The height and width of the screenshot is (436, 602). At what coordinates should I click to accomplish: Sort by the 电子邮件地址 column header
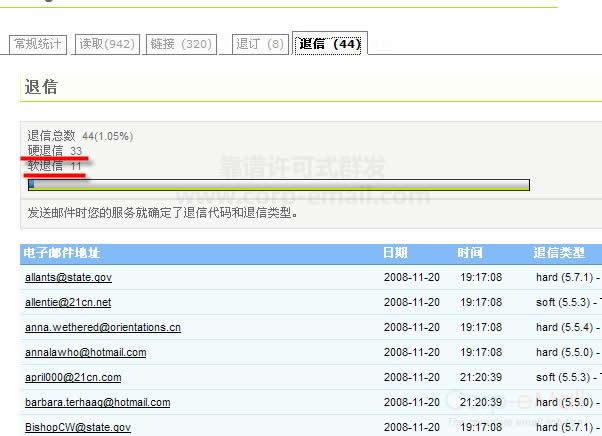[x=63, y=253]
